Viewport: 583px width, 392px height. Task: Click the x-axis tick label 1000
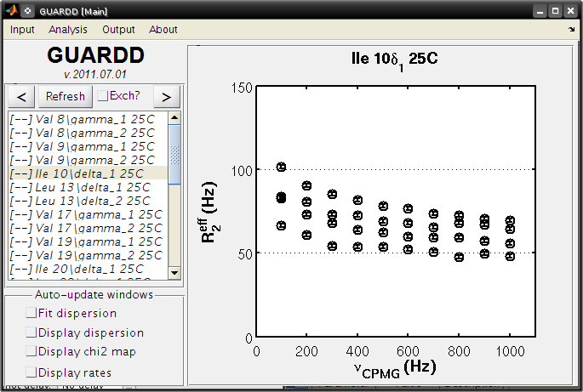tap(510, 351)
